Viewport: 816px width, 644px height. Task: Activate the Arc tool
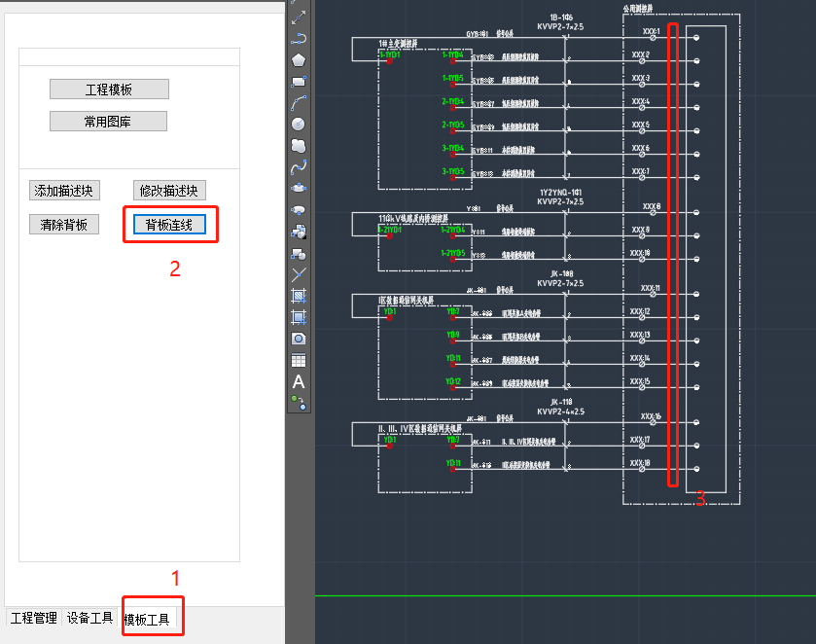point(299,102)
